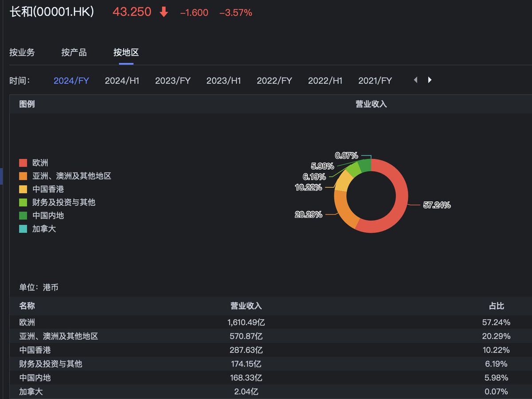Click the right arrow to show more periods
Image resolution: width=532 pixels, height=399 pixels.
pos(430,80)
